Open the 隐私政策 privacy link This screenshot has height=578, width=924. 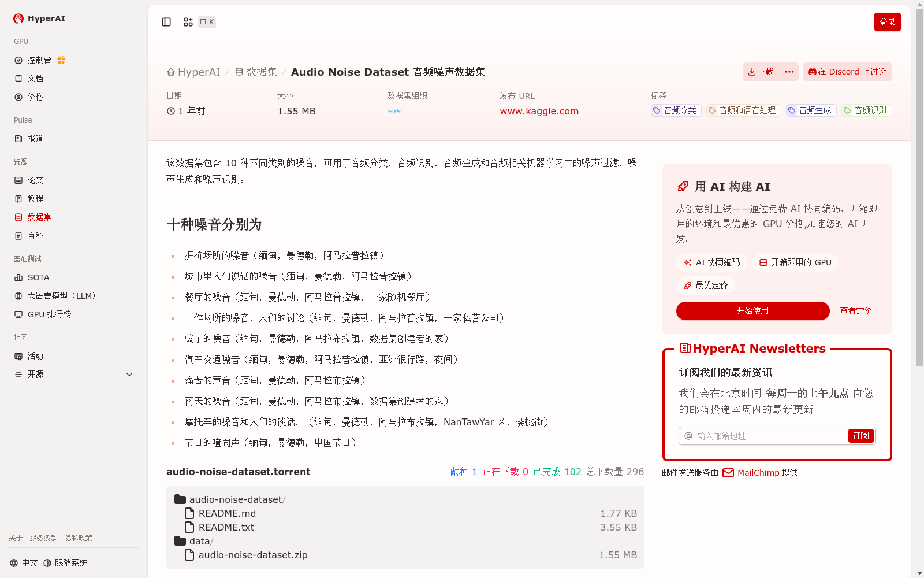(x=78, y=538)
